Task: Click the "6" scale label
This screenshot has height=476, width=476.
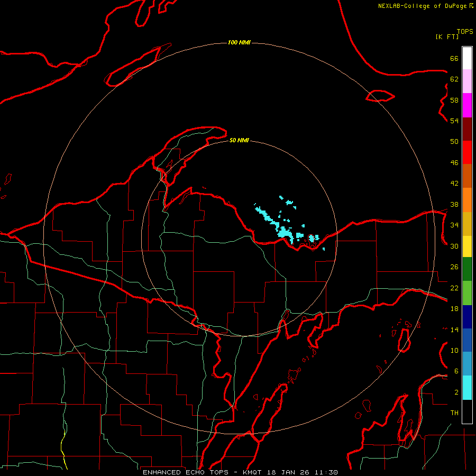Action: tap(456, 371)
